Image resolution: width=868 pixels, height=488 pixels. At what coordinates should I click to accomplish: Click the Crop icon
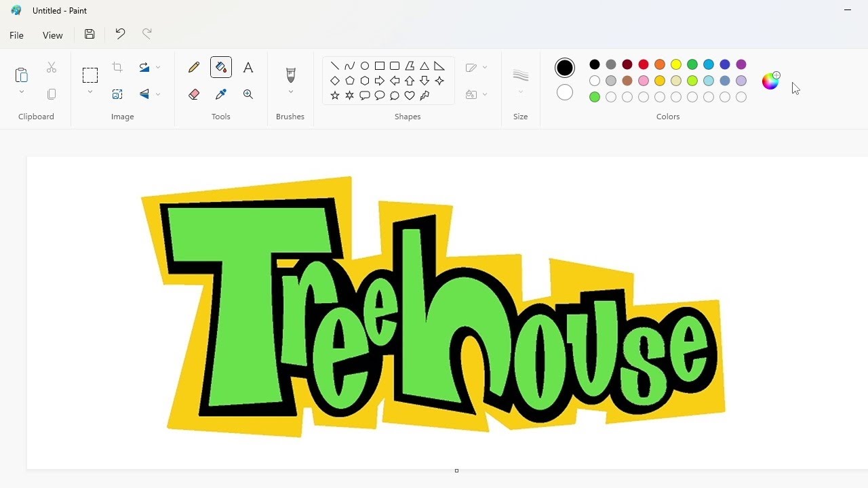coord(117,67)
